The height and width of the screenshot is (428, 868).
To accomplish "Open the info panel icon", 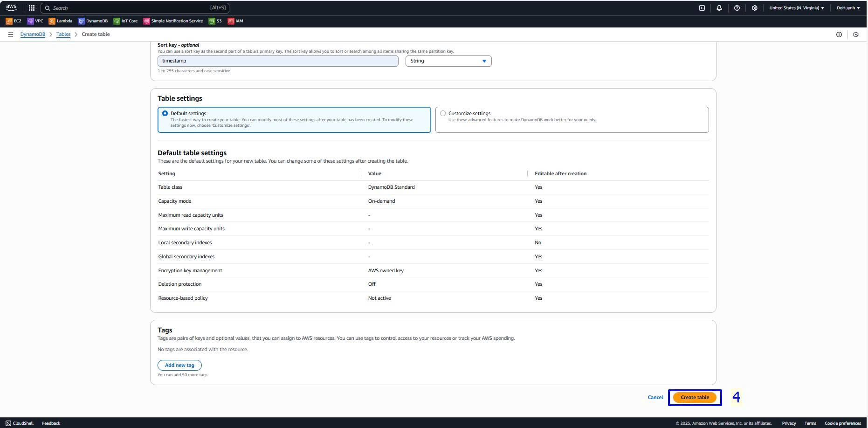I will tap(839, 35).
